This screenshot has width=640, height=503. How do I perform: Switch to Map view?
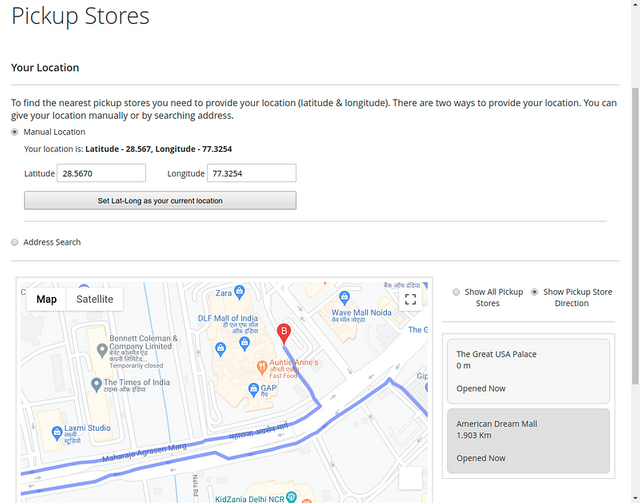click(46, 299)
